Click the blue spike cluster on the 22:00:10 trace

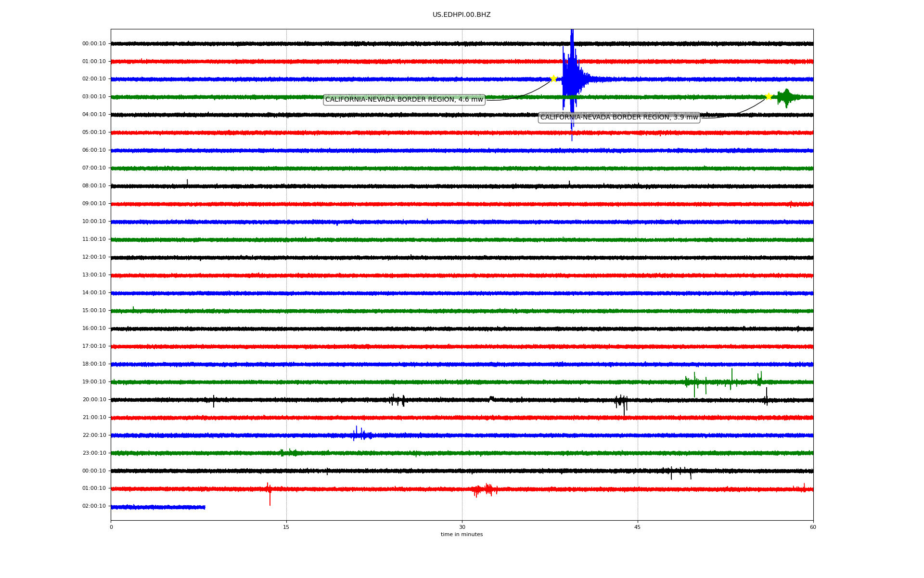[361, 434]
